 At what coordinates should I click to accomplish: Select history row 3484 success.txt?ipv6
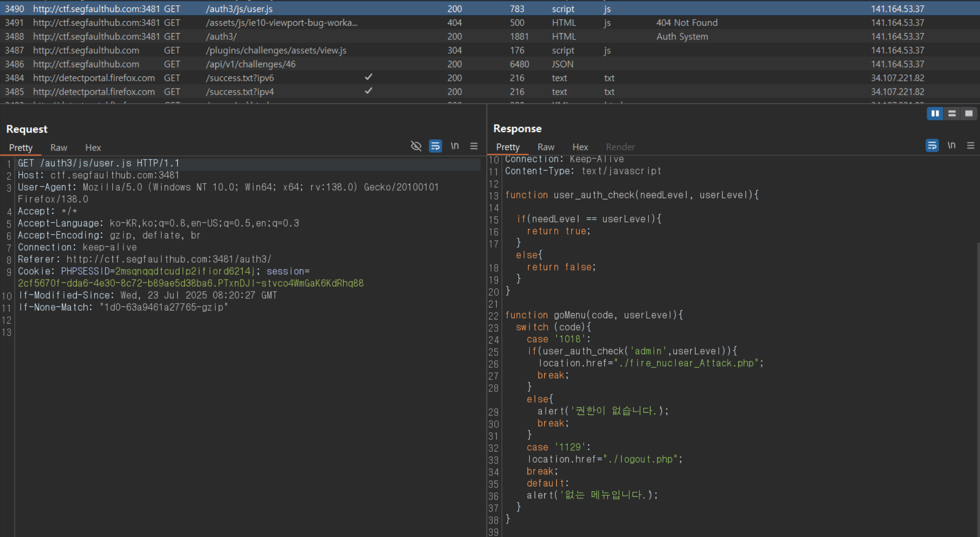[490, 78]
